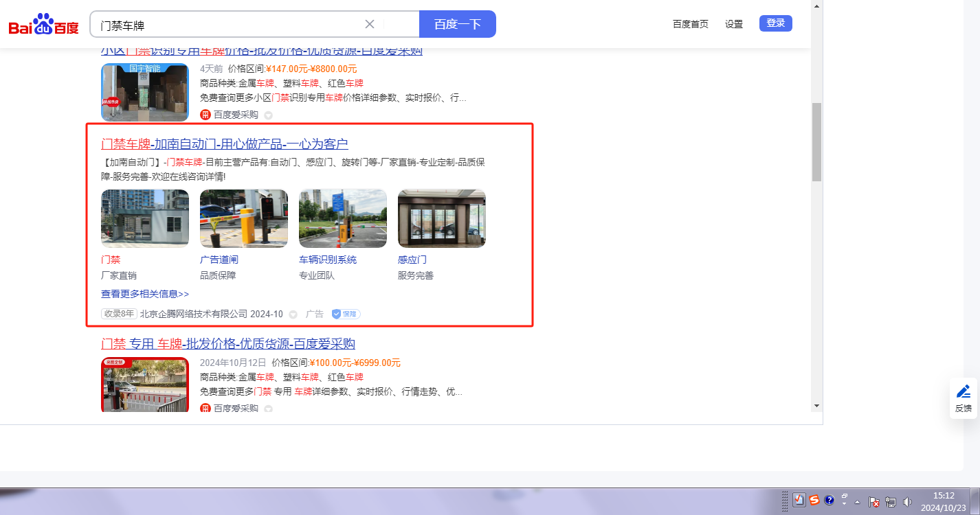Open the 门禁 guard booth image
The height and width of the screenshot is (515, 980).
(x=145, y=218)
